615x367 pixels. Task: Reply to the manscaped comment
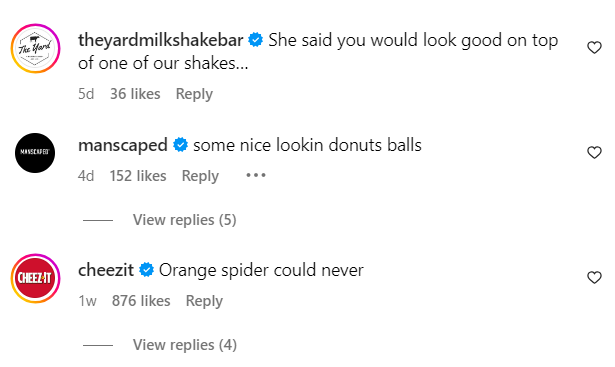200,176
